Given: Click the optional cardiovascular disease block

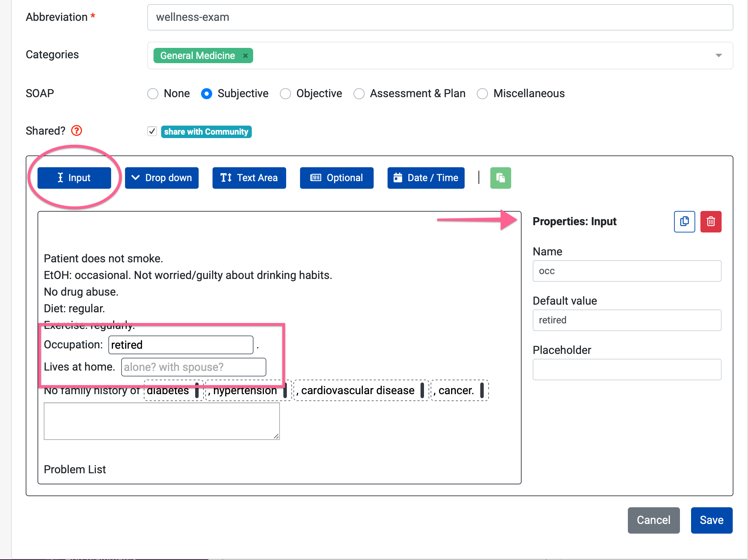Looking at the screenshot, I should click(358, 390).
